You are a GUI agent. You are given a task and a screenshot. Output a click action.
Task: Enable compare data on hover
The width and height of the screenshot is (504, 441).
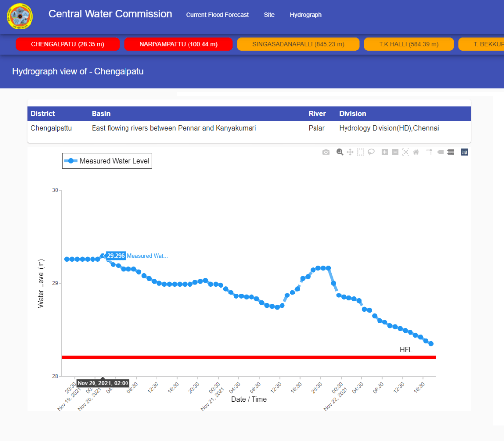pyautogui.click(x=450, y=152)
